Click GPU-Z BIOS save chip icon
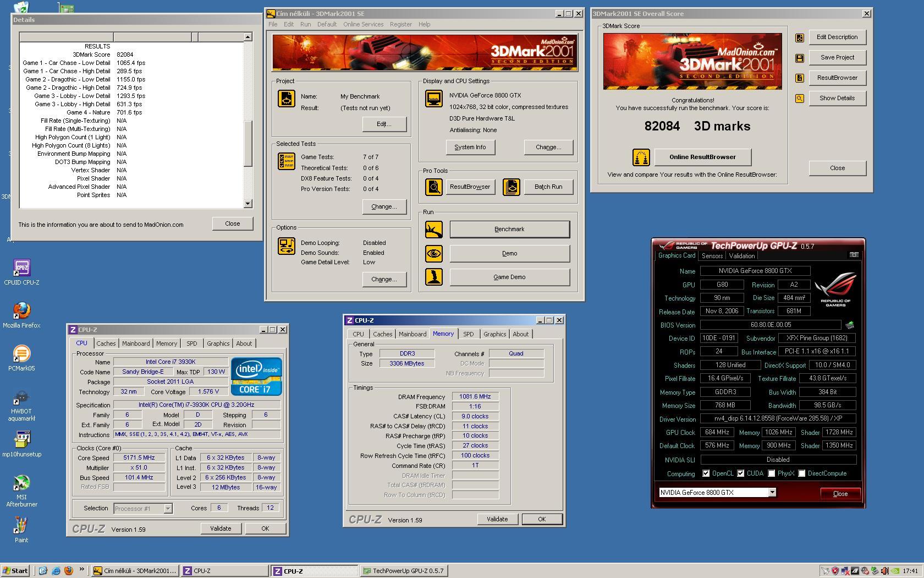 850,325
